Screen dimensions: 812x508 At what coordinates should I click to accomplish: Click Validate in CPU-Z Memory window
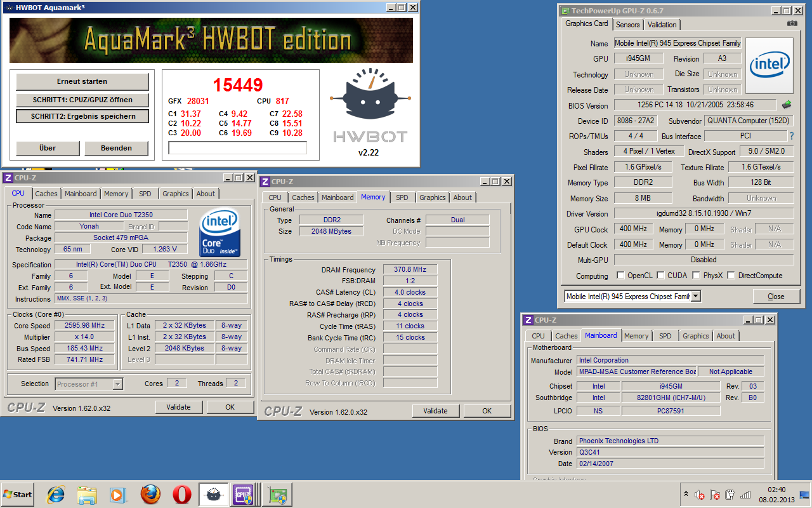(x=436, y=411)
